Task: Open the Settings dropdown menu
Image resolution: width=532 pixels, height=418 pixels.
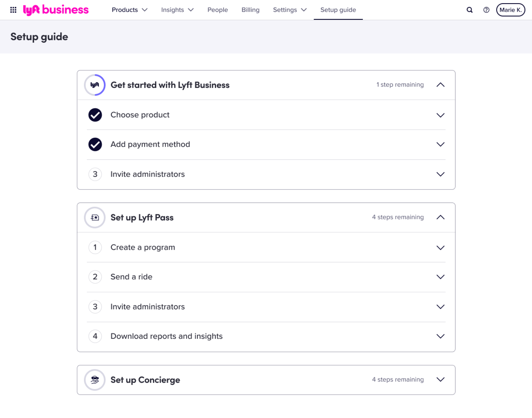Action: [x=290, y=10]
